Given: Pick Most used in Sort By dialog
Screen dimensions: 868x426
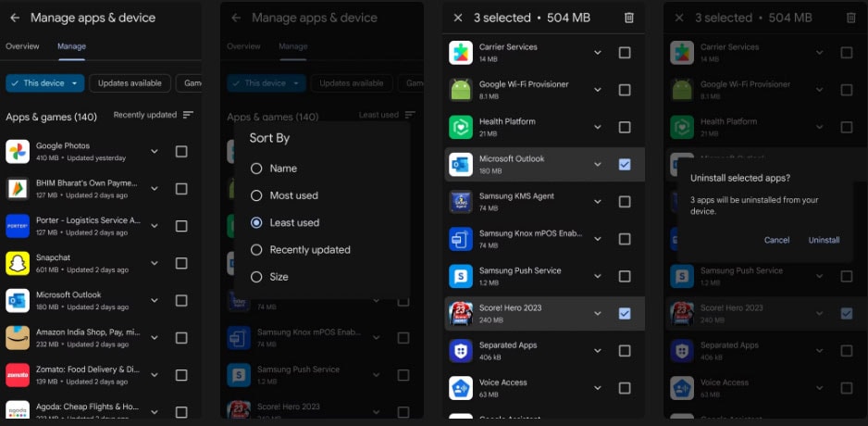Looking at the screenshot, I should click(256, 195).
